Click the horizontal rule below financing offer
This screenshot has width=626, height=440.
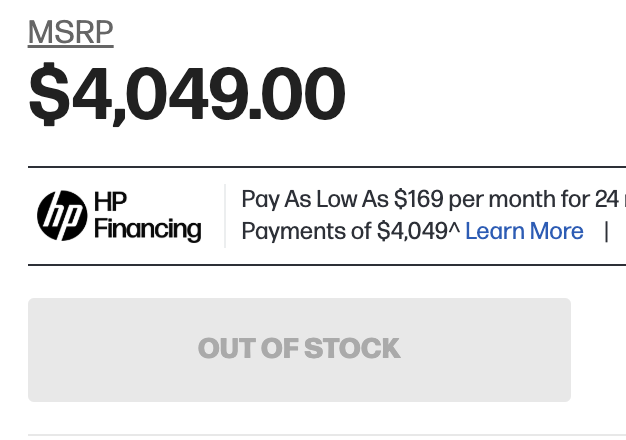[326, 265]
